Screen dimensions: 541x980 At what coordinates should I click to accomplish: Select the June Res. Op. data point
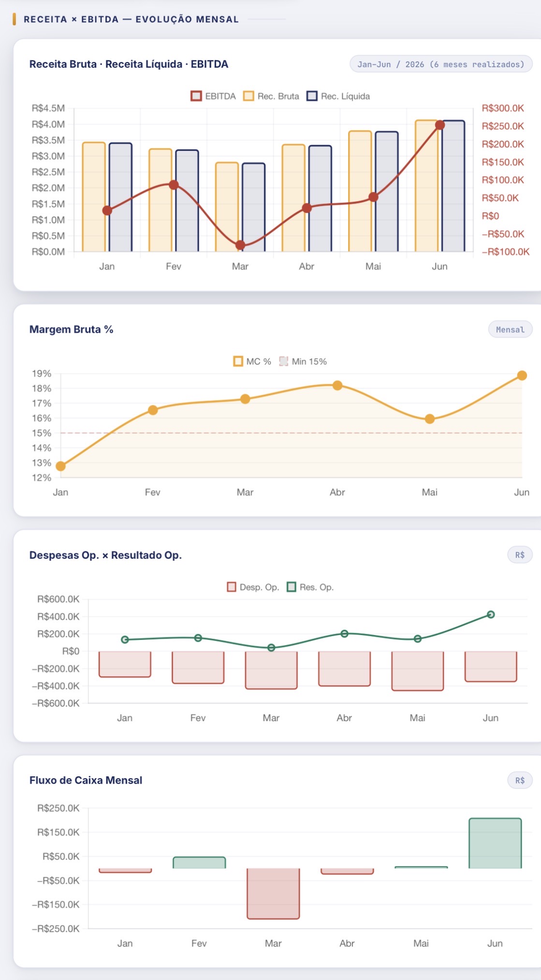(491, 615)
